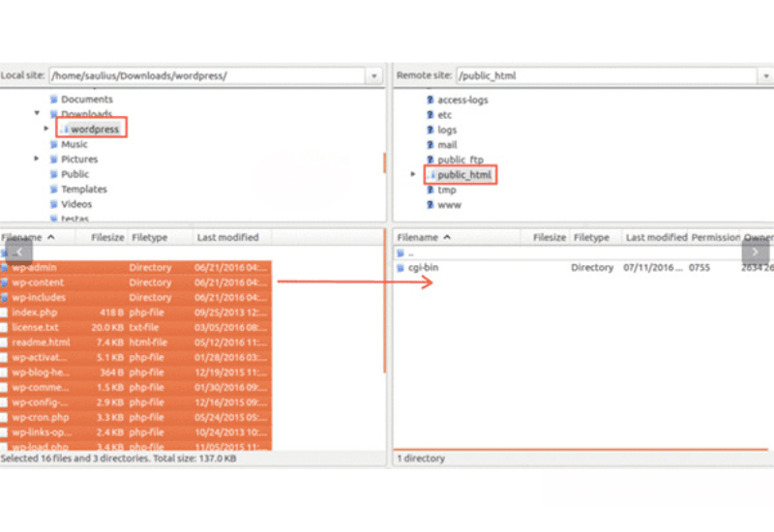
Task: Sort remote files by Filesize column
Action: tap(546, 237)
